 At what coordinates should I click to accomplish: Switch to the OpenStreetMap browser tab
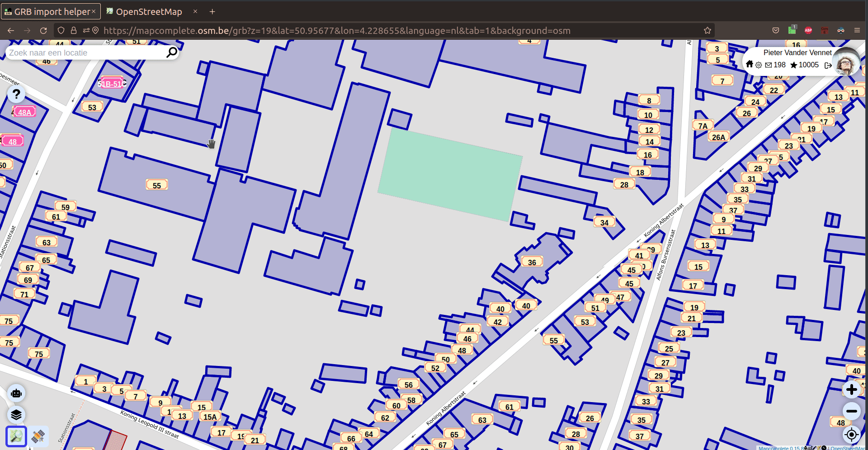pos(149,12)
